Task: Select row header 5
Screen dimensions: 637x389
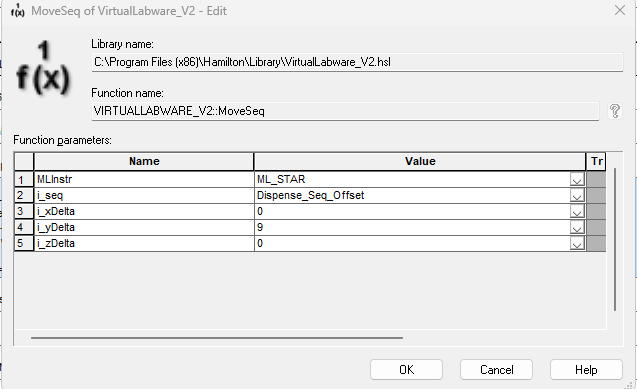Action: tap(24, 244)
